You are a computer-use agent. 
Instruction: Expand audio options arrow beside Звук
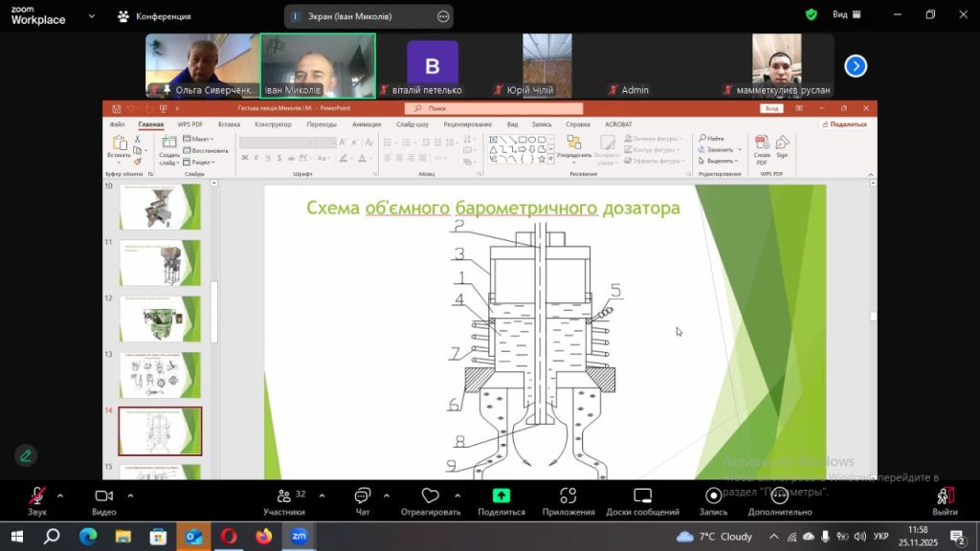point(60,496)
